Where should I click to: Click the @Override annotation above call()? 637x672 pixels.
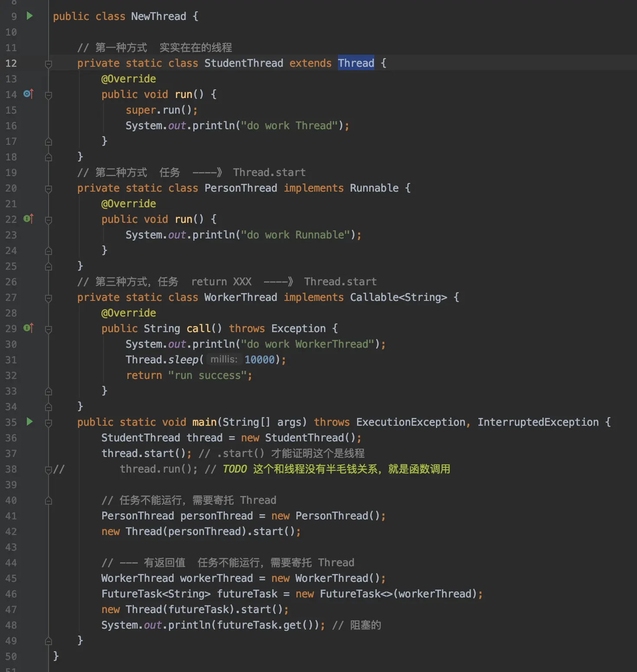pyautogui.click(x=129, y=313)
